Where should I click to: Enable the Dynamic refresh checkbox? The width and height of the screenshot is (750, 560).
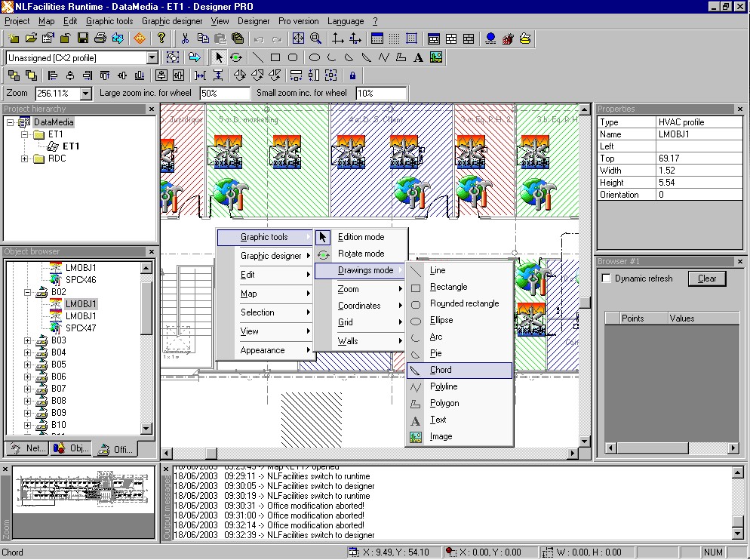pos(606,278)
